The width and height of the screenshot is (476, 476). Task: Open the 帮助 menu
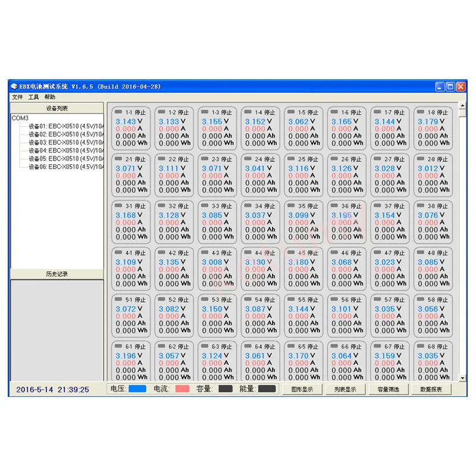(50, 97)
